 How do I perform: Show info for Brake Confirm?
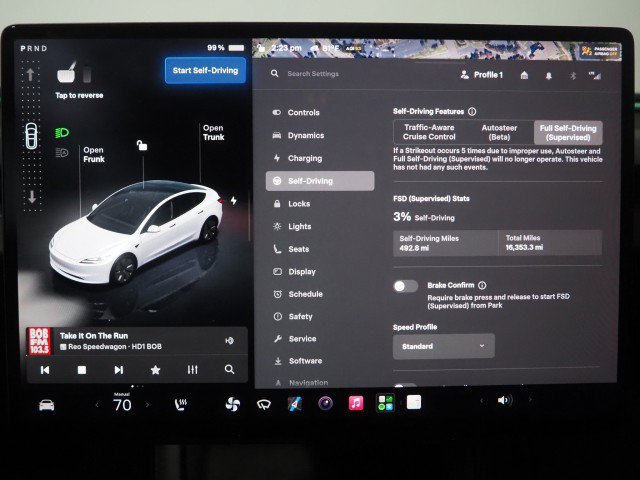coord(482,285)
